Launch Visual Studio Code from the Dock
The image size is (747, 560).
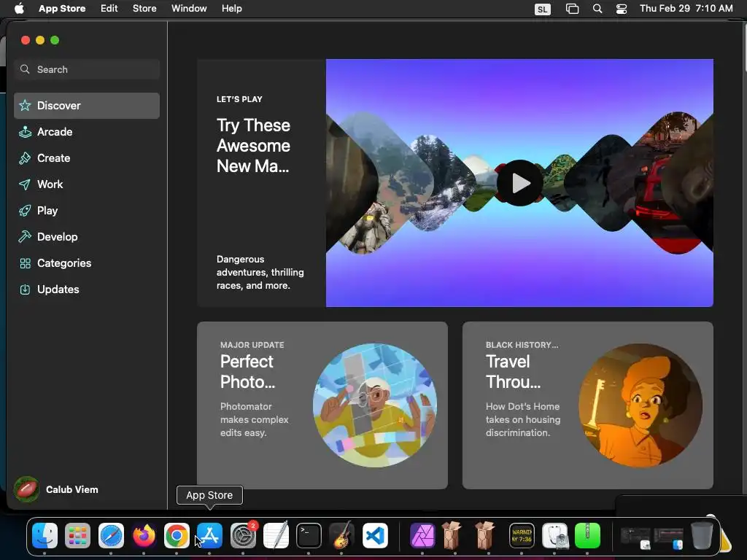(375, 536)
